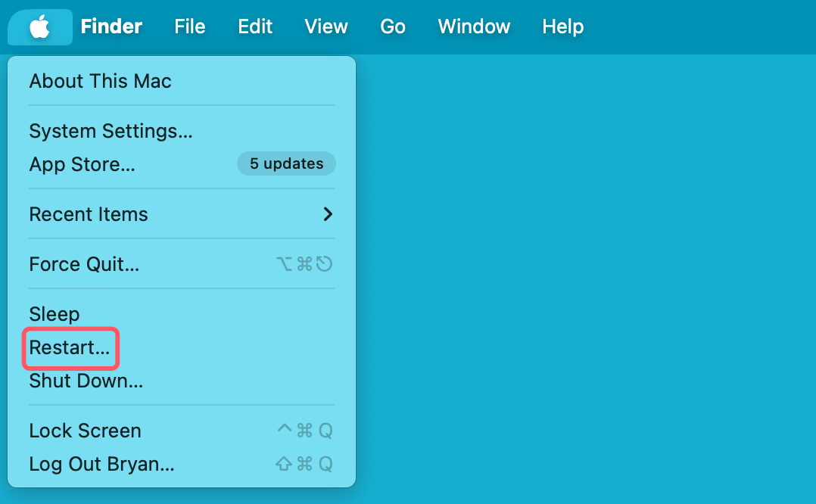
Task: Open the View menu
Action: pyautogui.click(x=326, y=26)
